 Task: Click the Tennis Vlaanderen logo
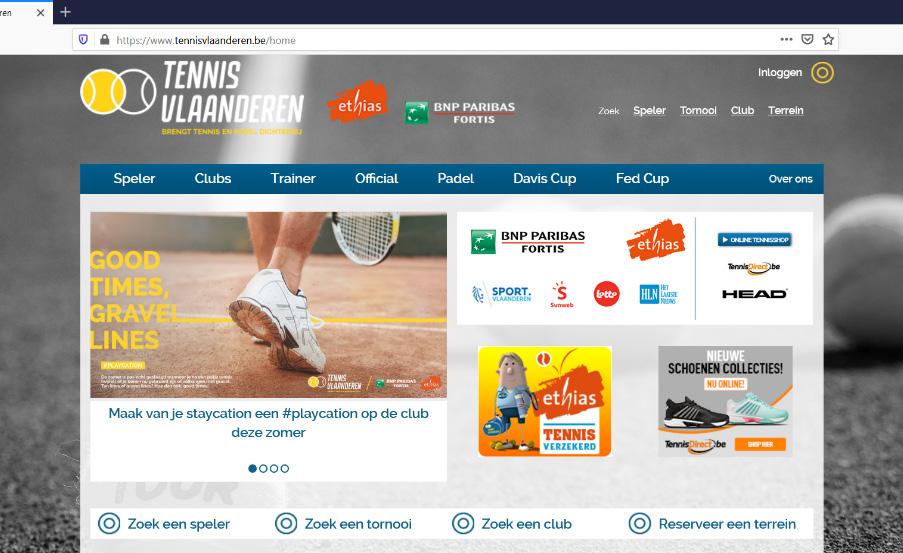pos(192,97)
